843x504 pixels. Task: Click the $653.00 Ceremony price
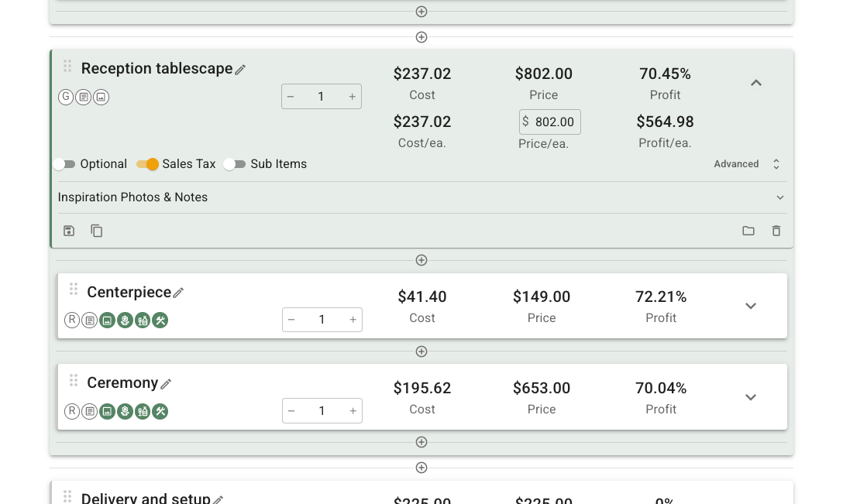point(542,388)
